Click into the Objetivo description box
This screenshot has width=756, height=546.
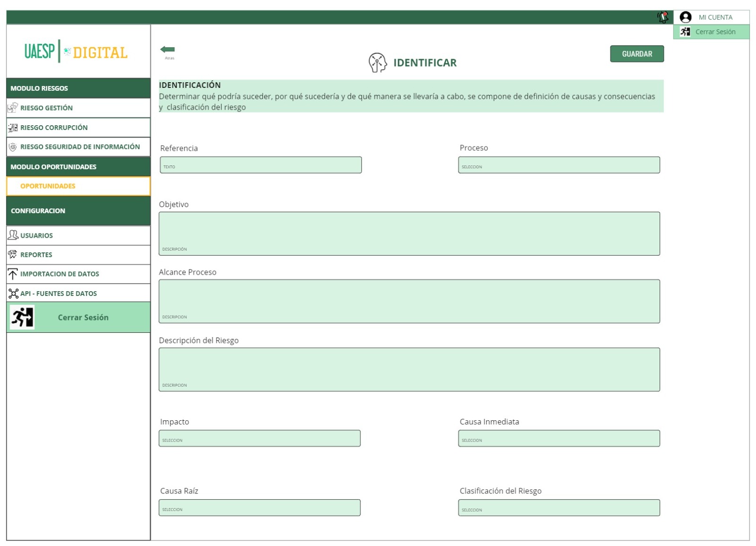coord(409,234)
